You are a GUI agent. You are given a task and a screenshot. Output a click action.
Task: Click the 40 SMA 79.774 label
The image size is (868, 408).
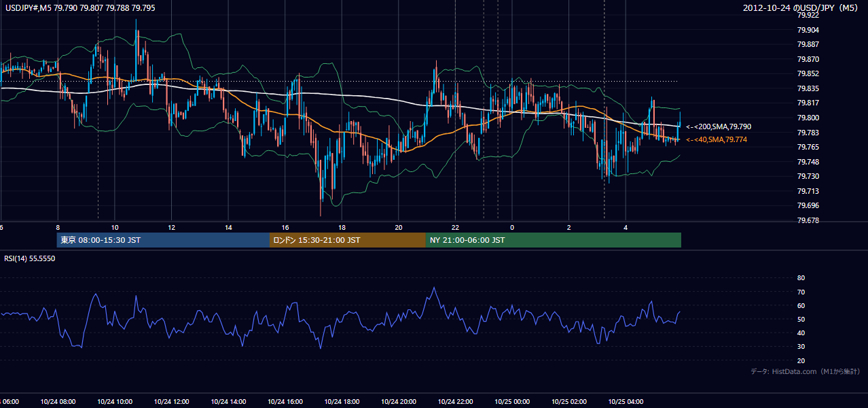[x=717, y=139]
